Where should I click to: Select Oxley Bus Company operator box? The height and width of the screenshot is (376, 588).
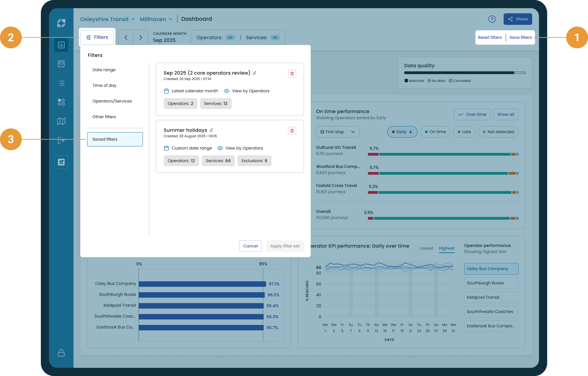click(x=491, y=269)
